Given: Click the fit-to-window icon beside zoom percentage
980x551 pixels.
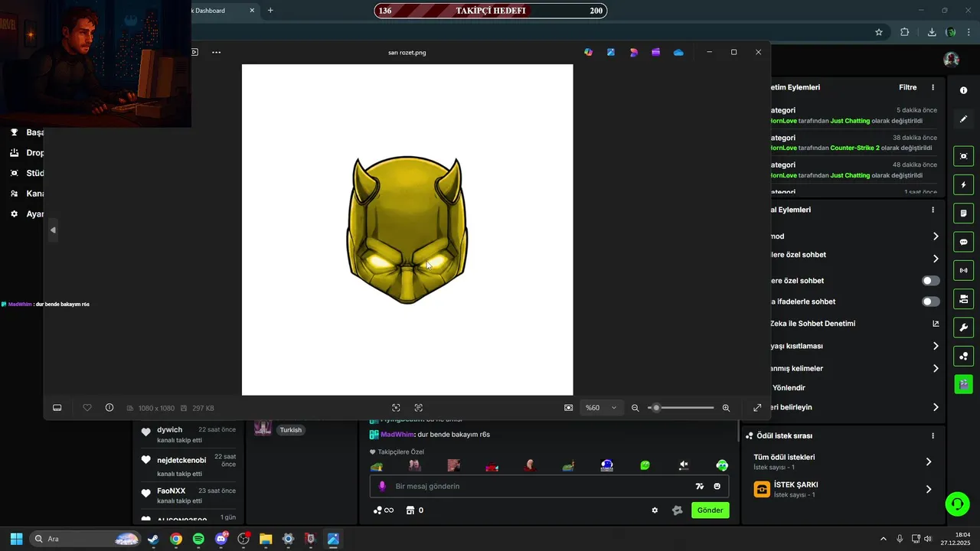Looking at the screenshot, I should tap(568, 408).
